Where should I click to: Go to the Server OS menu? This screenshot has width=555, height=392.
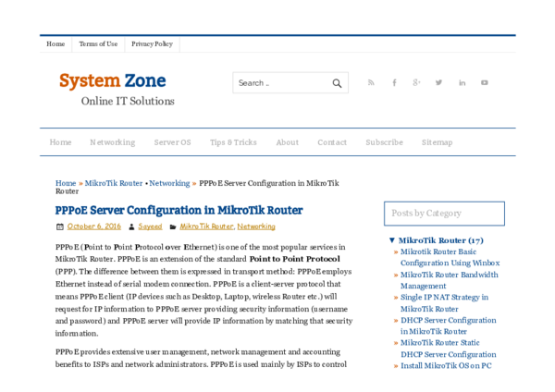[172, 142]
